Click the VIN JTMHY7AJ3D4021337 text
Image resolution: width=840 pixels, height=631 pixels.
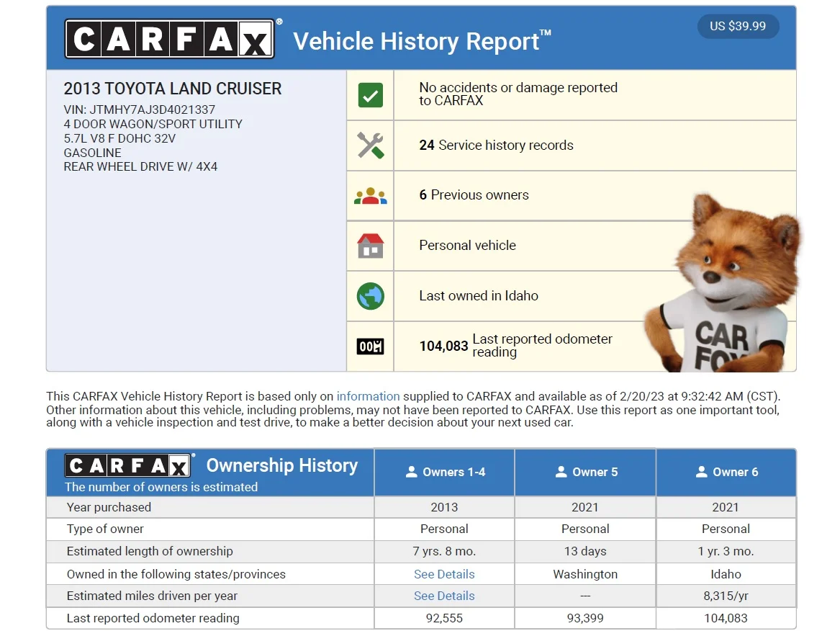coord(140,110)
